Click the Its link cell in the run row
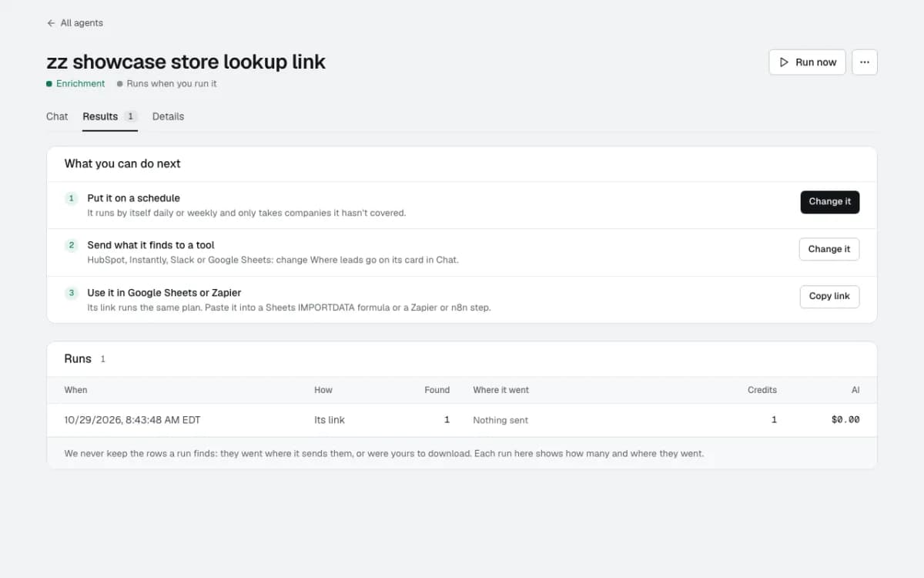The image size is (924, 578). [x=330, y=420]
